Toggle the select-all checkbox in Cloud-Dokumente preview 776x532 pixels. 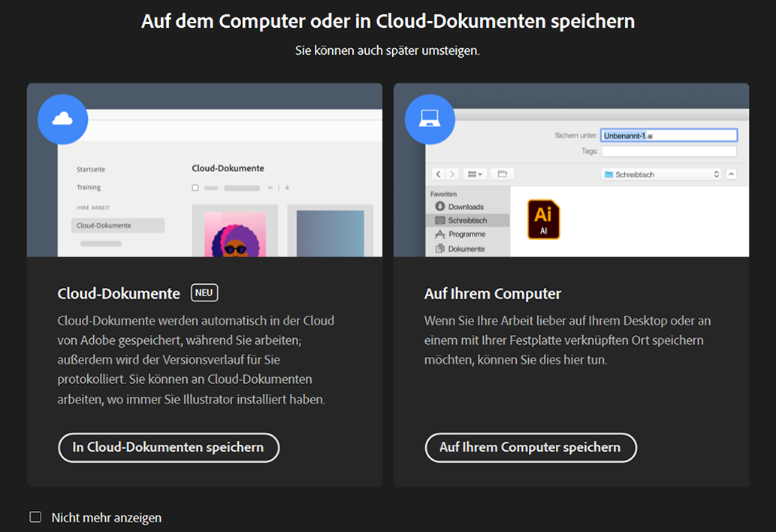click(197, 188)
